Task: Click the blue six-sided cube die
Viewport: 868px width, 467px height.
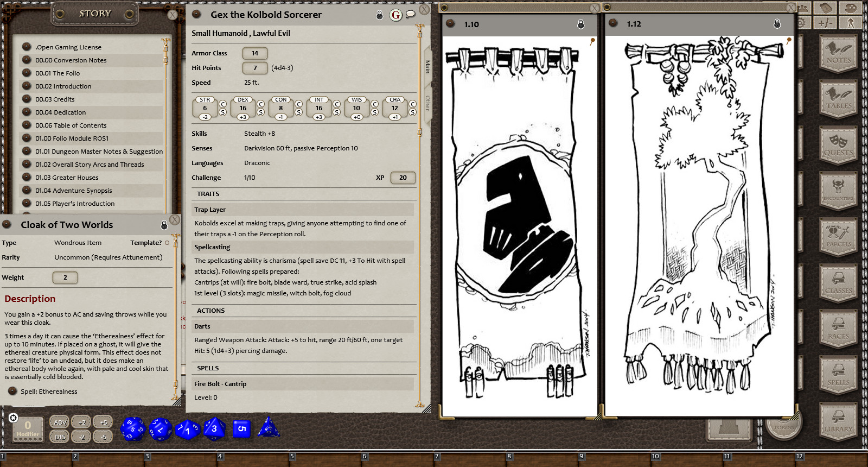Action: click(x=241, y=428)
